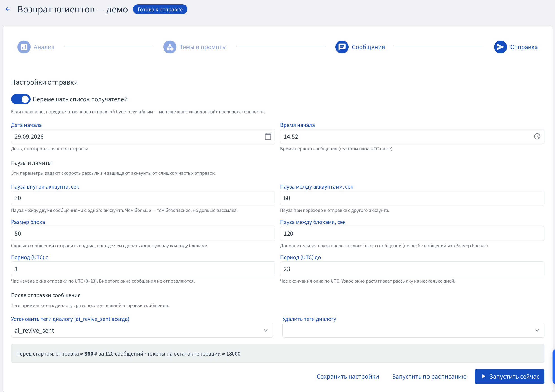
Task: Go back using the left arrow icon
Action: pyautogui.click(x=7, y=9)
